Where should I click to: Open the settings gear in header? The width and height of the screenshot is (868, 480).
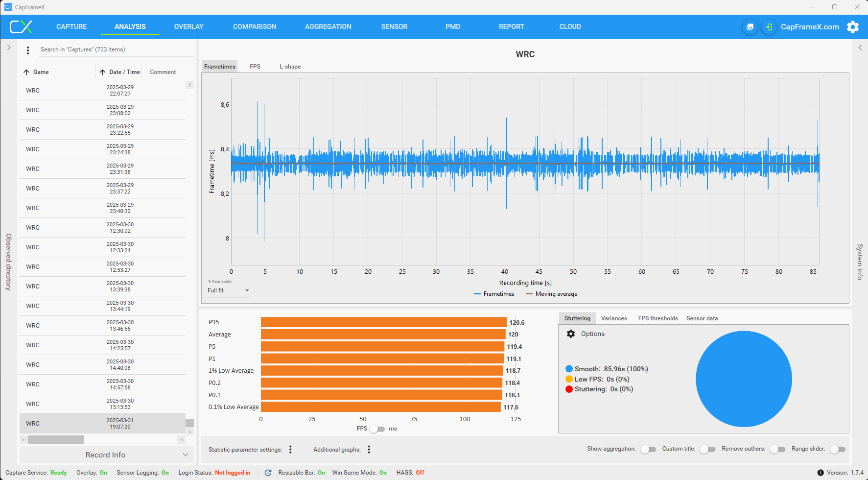pyautogui.click(x=853, y=27)
